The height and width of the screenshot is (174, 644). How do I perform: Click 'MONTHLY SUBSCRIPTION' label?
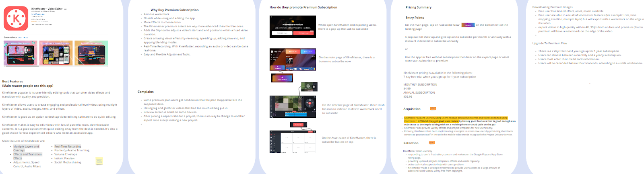coord(420,84)
